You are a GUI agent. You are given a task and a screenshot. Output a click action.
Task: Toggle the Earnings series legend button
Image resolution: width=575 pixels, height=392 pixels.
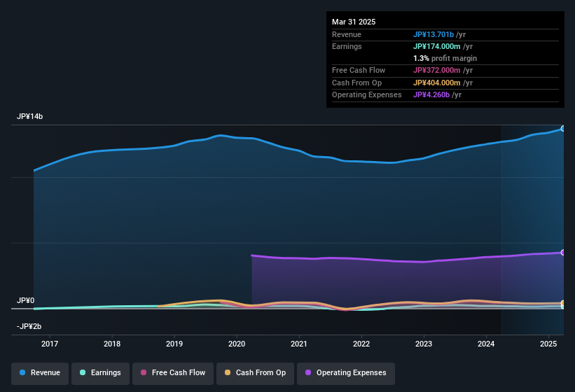(x=100, y=373)
